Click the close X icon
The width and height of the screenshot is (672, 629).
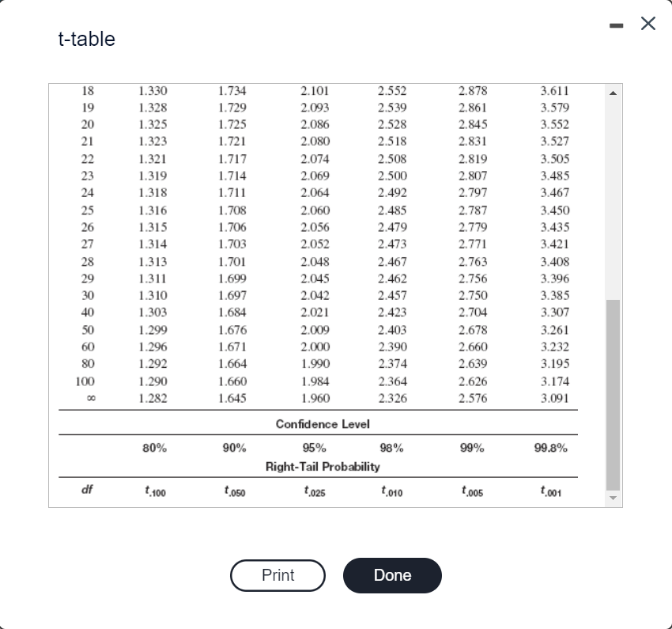[647, 24]
